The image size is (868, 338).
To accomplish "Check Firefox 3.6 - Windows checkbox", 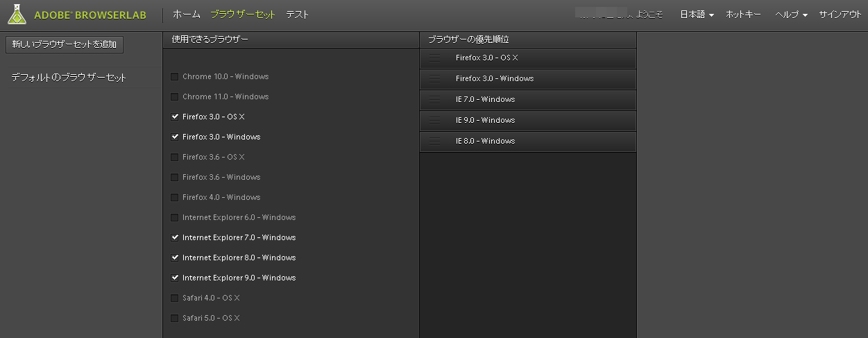I will click(175, 177).
